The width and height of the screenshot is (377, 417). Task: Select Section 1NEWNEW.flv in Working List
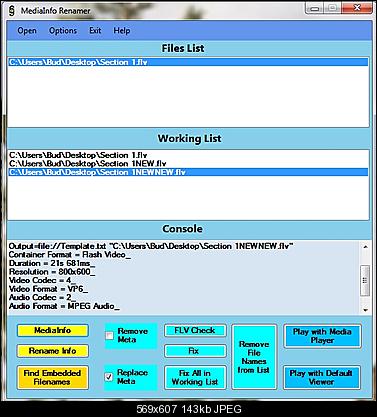(x=188, y=172)
